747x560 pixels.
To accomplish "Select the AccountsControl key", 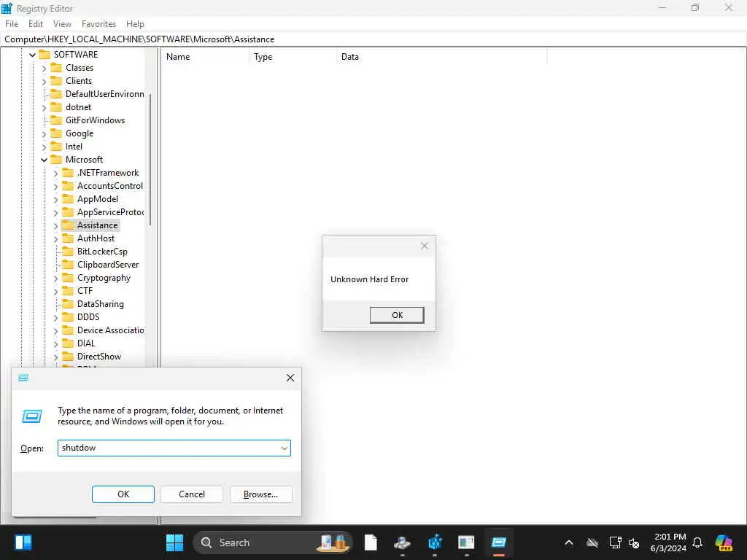I will [109, 186].
